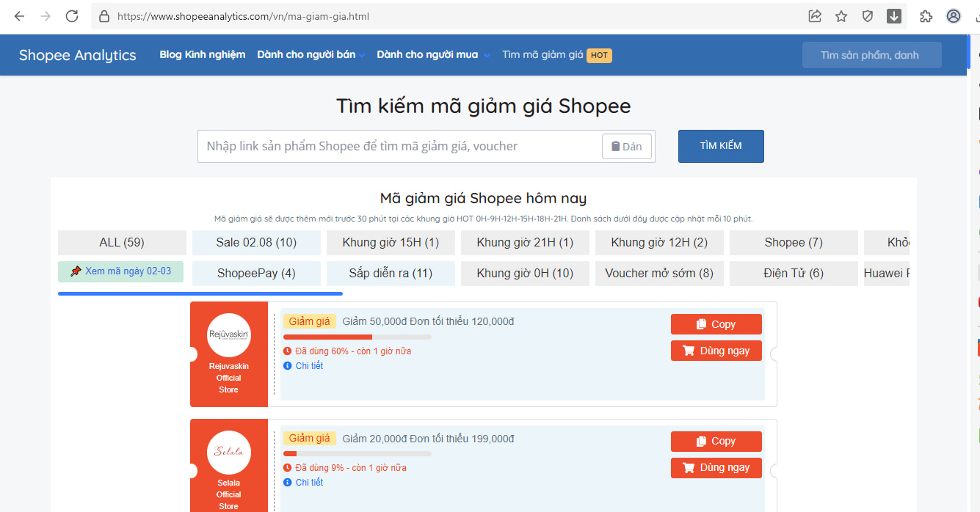Expand the 'Dành cho người bán' menu

(x=311, y=55)
